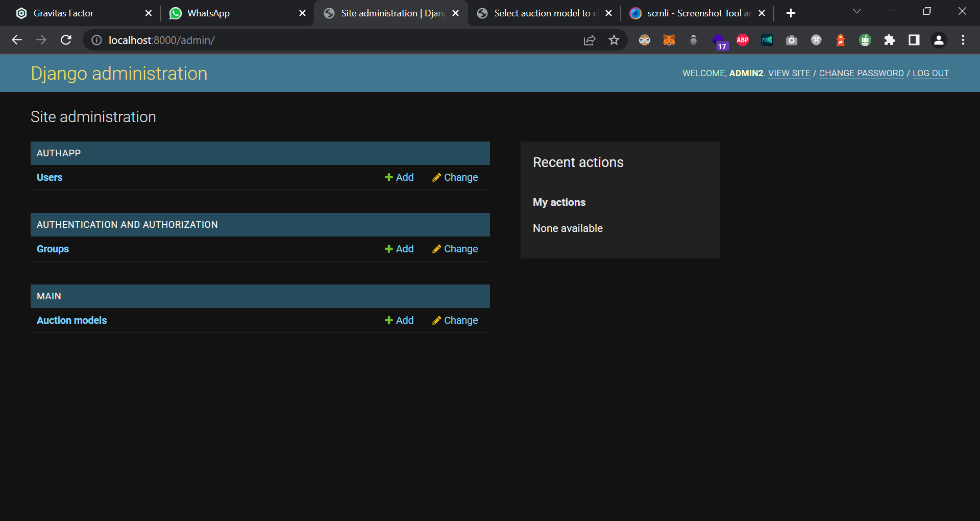Open the orange lighthouse extension icon
Viewport: 980px width, 521px height.
841,40
